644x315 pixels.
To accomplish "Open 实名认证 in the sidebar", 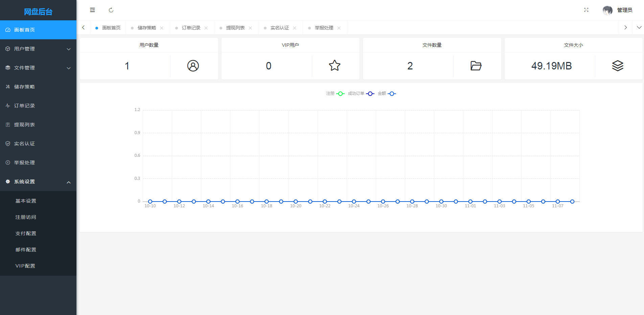I will [38, 144].
